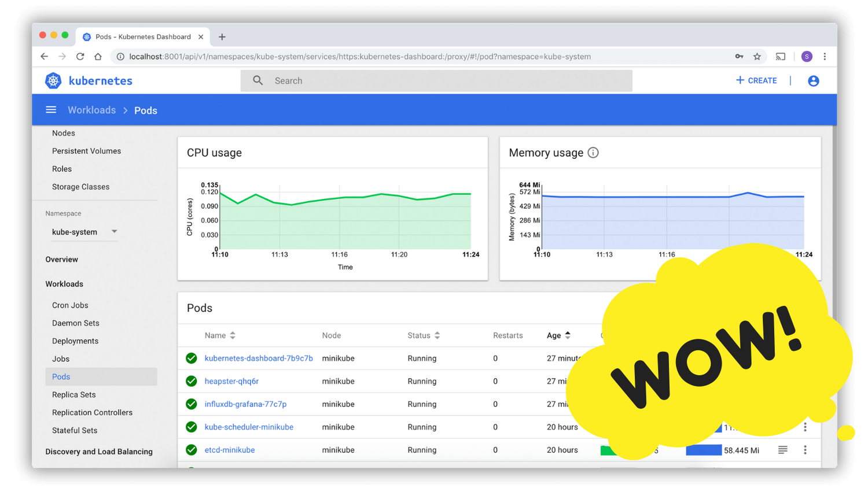This screenshot has height=488, width=868.
Task: Open the cast media icon
Action: (781, 57)
